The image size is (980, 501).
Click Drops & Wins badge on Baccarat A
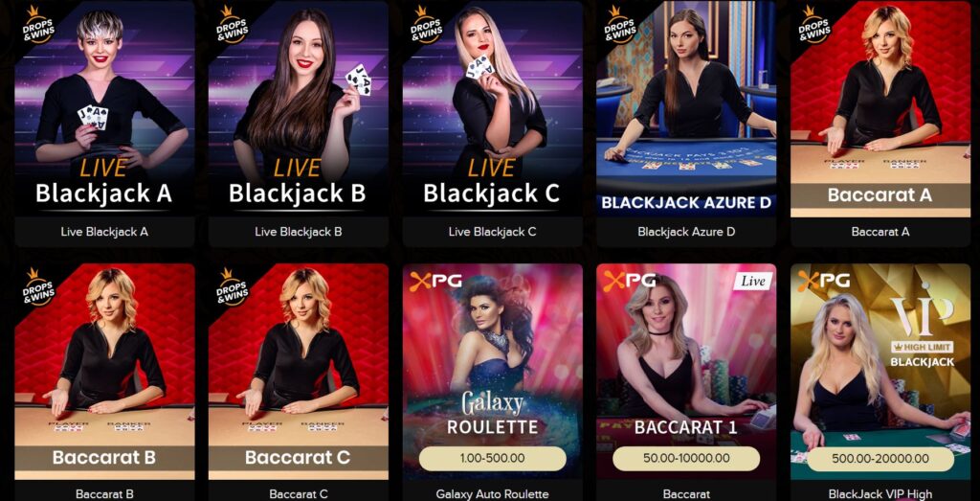(x=815, y=25)
